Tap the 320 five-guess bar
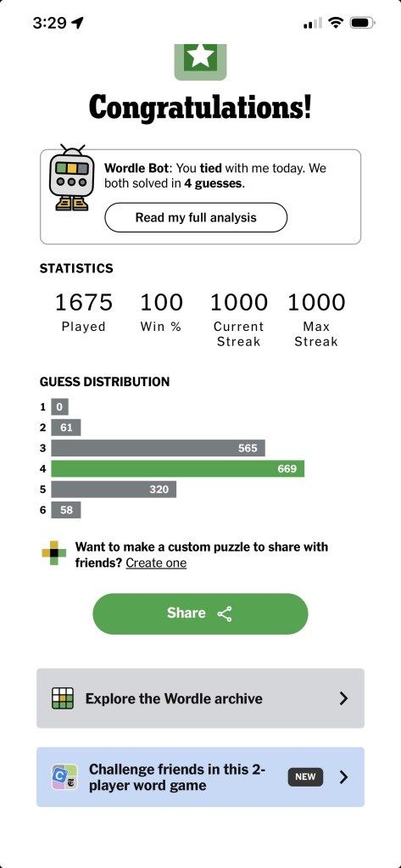Screen dimensions: 401x868 [x=114, y=490]
